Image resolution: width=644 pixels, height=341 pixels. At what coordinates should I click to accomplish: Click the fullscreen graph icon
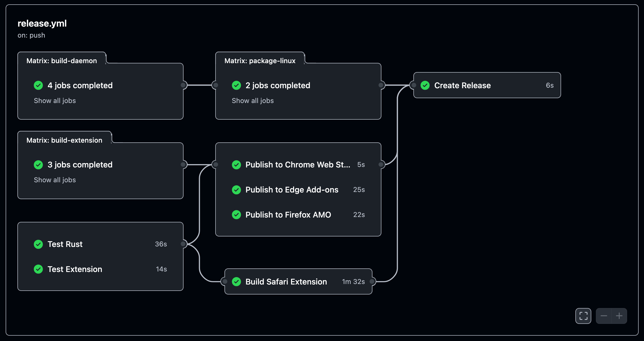click(583, 316)
